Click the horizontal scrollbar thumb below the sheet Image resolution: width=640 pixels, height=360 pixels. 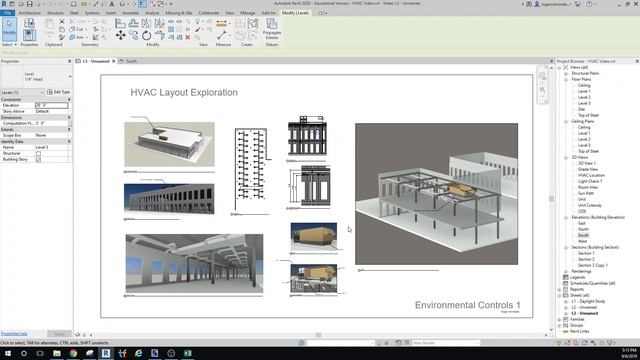318,335
